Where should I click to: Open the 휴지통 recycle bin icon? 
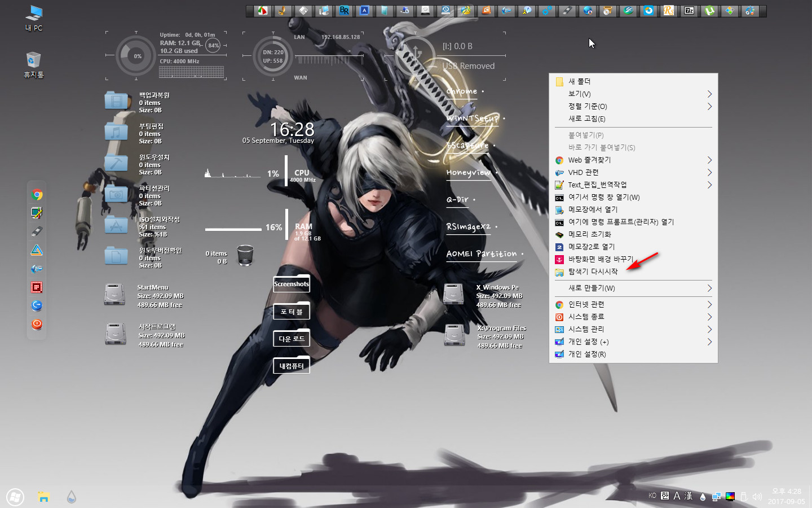(34, 65)
